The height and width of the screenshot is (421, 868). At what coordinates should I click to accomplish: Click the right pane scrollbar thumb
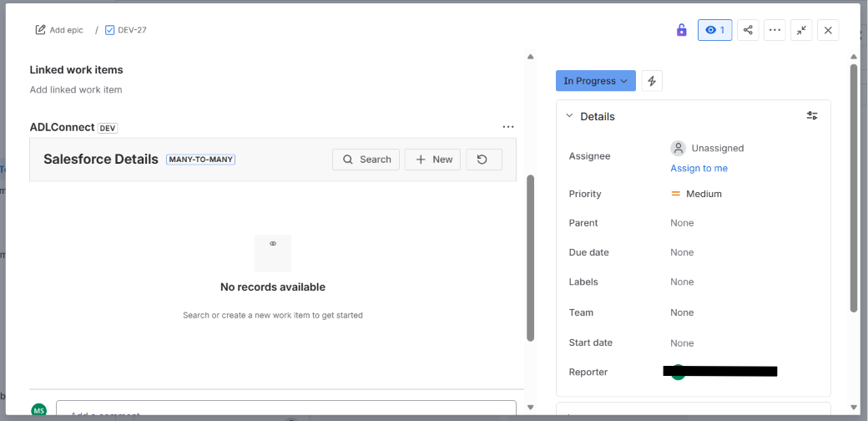(854, 188)
